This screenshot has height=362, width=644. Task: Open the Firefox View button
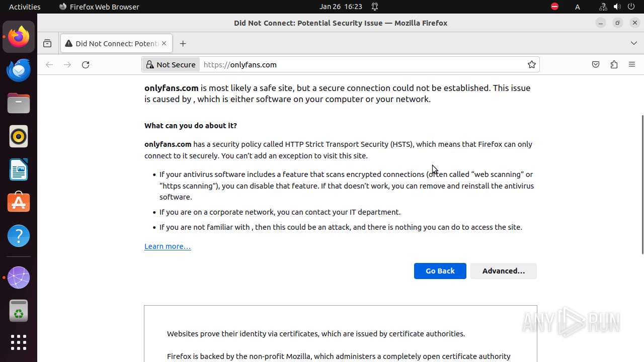(47, 43)
